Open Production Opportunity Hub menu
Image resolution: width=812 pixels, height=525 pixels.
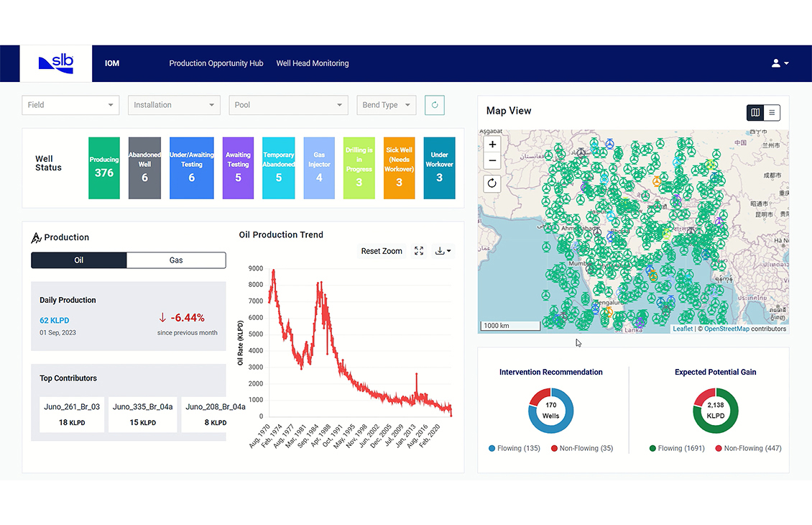(x=216, y=63)
